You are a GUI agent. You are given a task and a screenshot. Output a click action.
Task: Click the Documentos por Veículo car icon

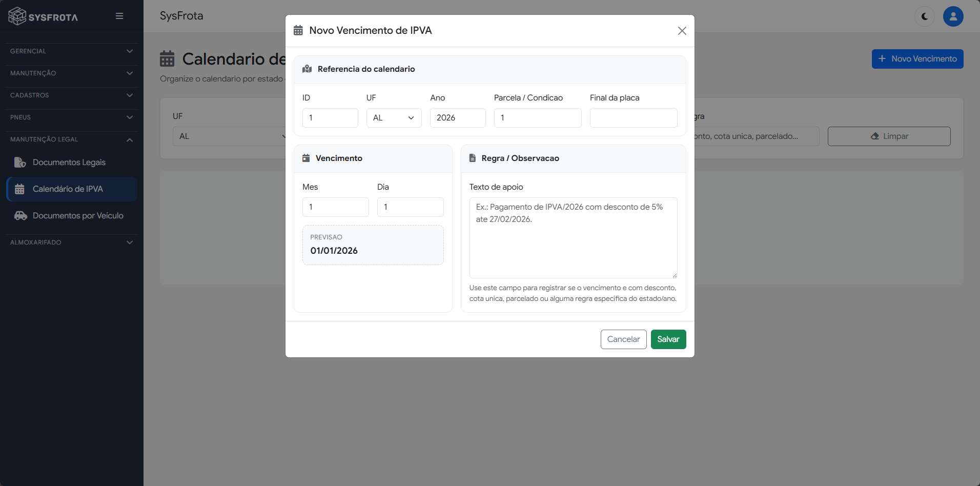click(x=21, y=216)
